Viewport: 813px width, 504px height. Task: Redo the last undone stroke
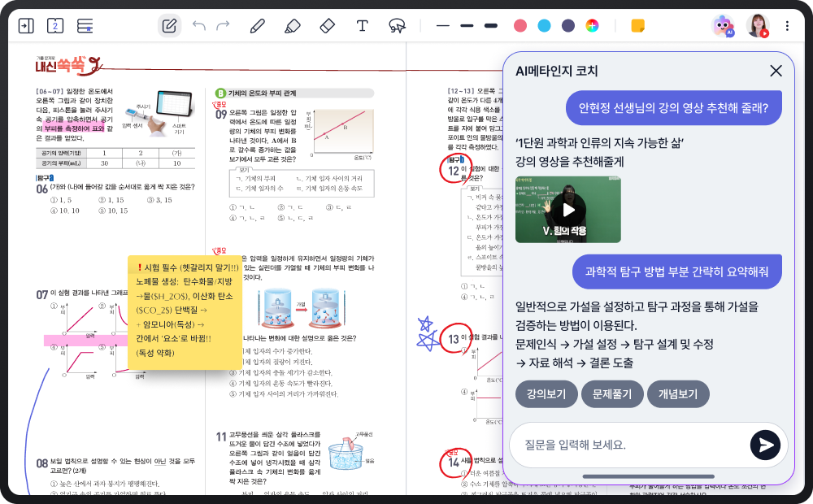coord(223,25)
